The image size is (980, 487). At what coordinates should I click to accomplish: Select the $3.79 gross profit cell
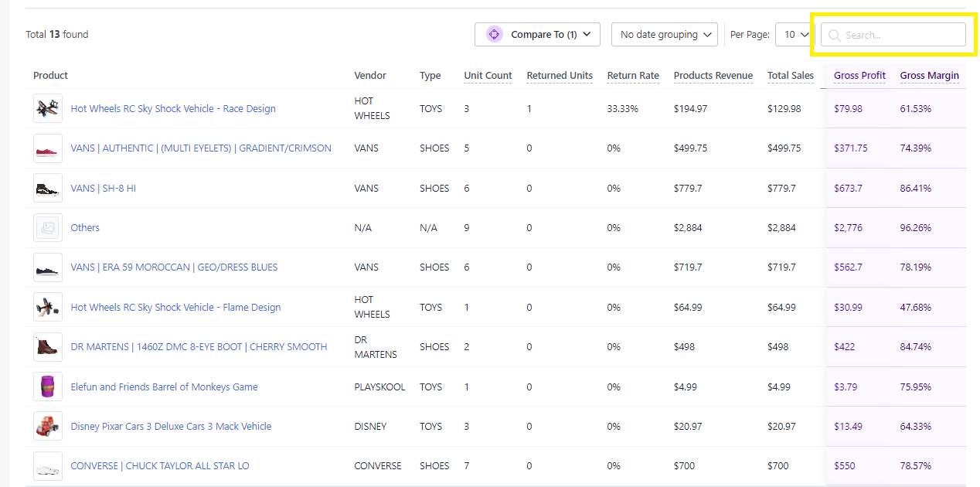(x=846, y=387)
